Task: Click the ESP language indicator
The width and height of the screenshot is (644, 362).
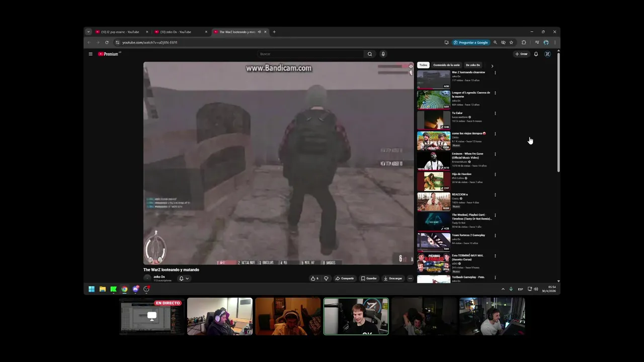Action: coord(520,289)
